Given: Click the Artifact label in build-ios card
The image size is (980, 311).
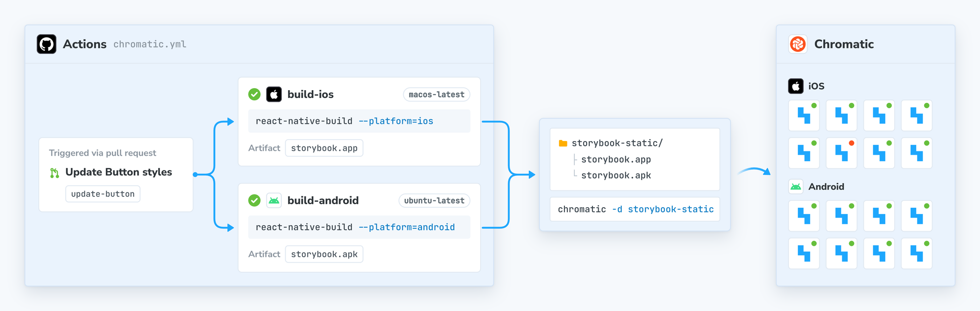Looking at the screenshot, I should (264, 148).
